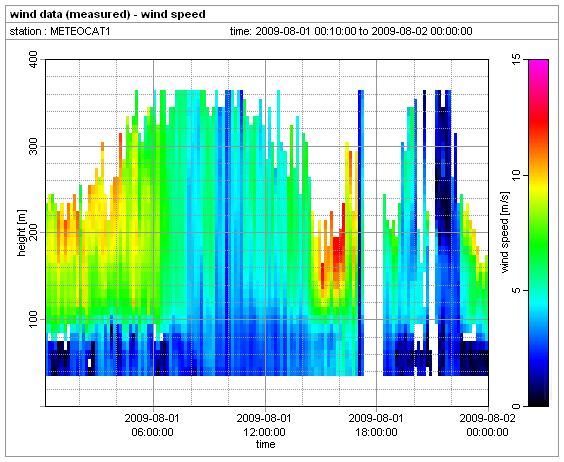Click the 'wind data (measured) - wind speed' title

coord(108,14)
